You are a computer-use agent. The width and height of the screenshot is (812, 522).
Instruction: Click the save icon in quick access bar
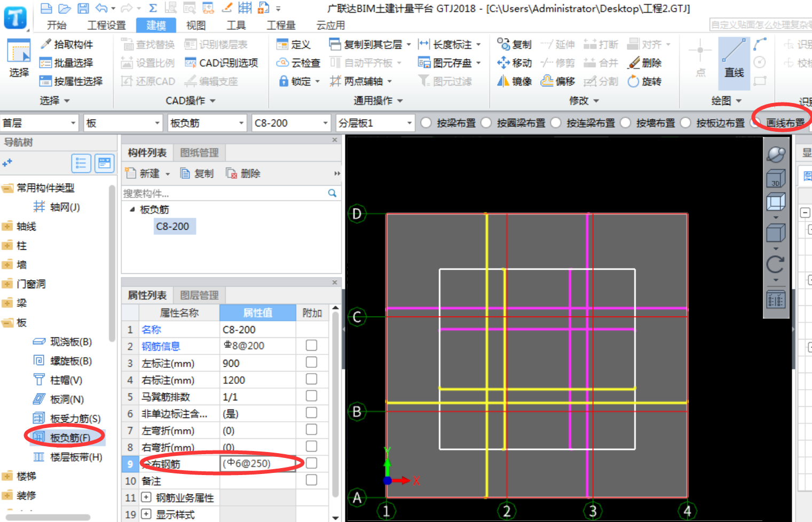click(x=83, y=8)
